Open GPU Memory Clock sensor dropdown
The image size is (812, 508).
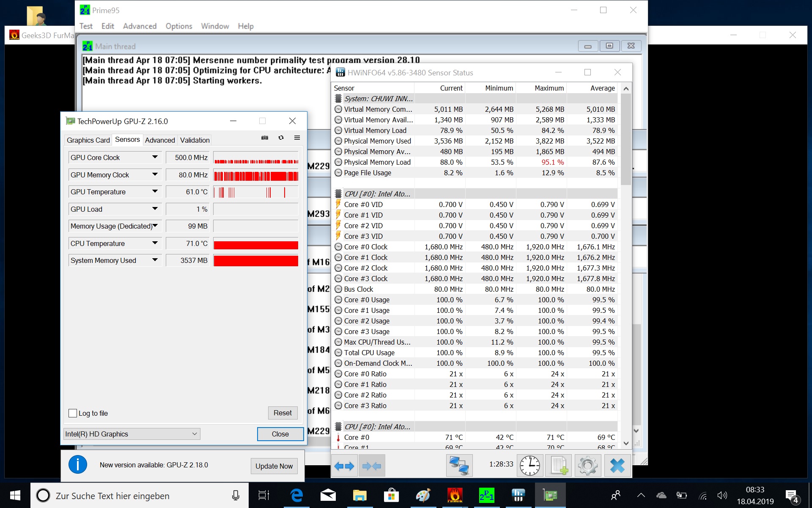point(155,174)
